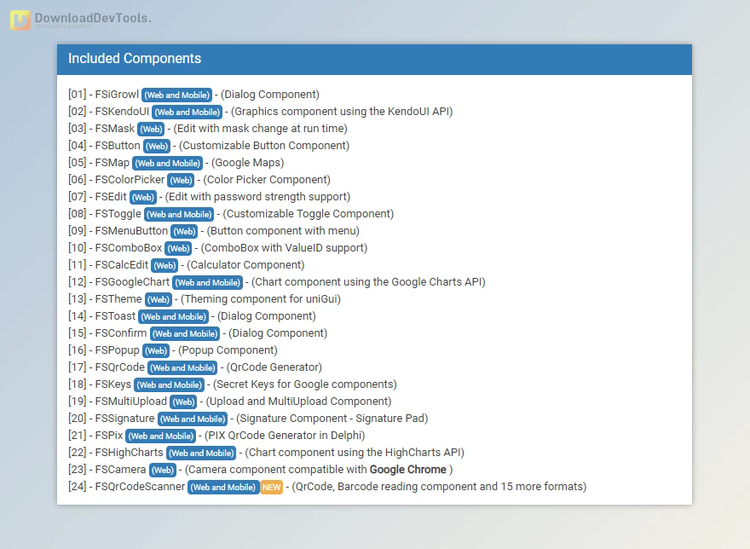Click the FSToggle component name
Screen dimensions: 750x549
point(118,214)
